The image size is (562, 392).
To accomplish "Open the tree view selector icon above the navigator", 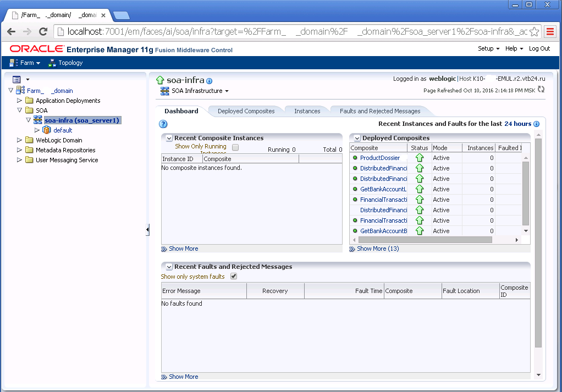I will (x=17, y=79).
